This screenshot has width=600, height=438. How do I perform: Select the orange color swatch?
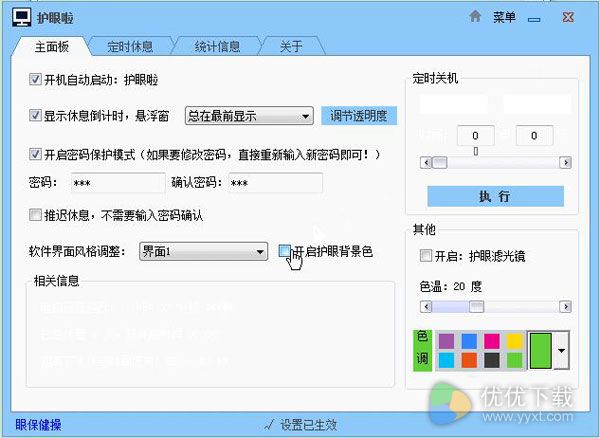(x=469, y=360)
